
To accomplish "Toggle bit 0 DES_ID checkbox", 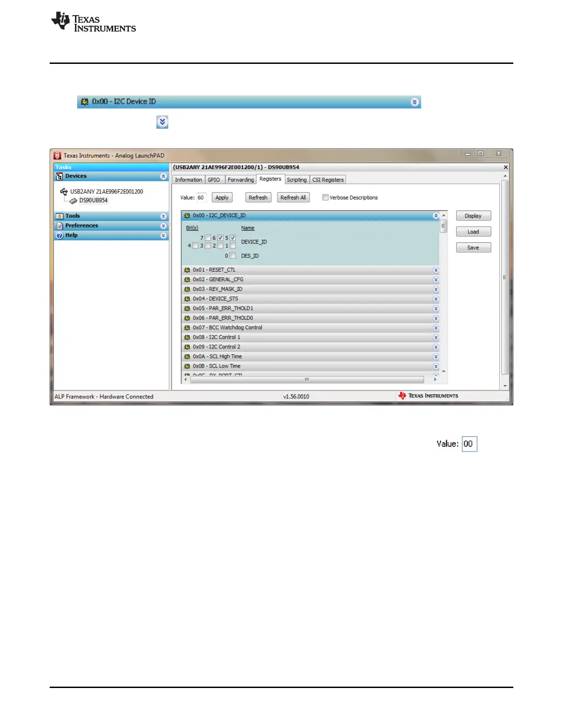I will coord(233,256).
